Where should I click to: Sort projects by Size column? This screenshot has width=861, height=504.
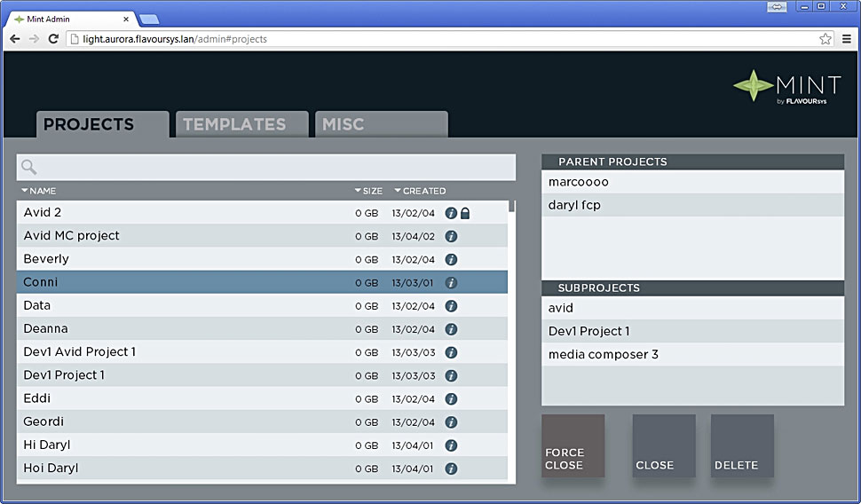click(x=368, y=191)
